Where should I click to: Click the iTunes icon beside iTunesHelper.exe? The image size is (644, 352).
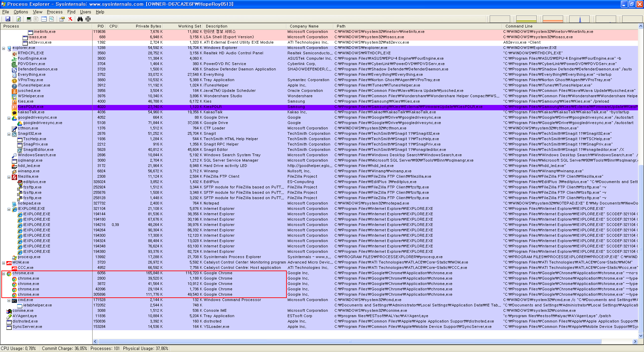(14, 85)
